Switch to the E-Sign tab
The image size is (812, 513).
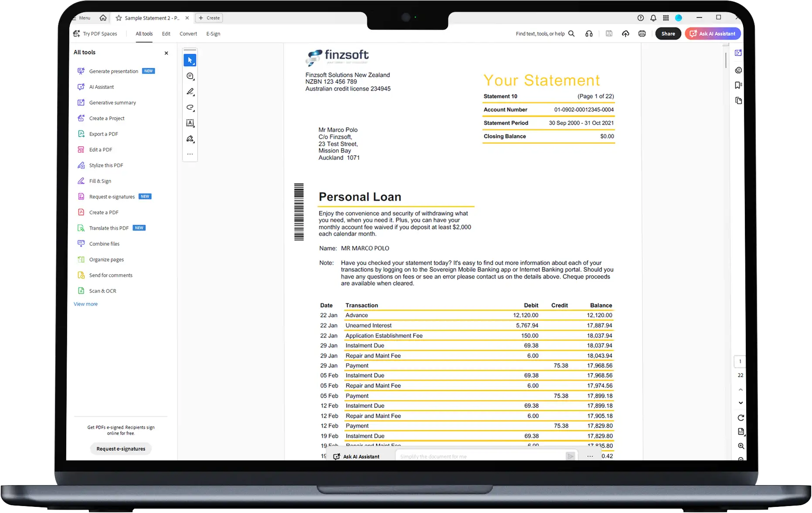(x=213, y=34)
